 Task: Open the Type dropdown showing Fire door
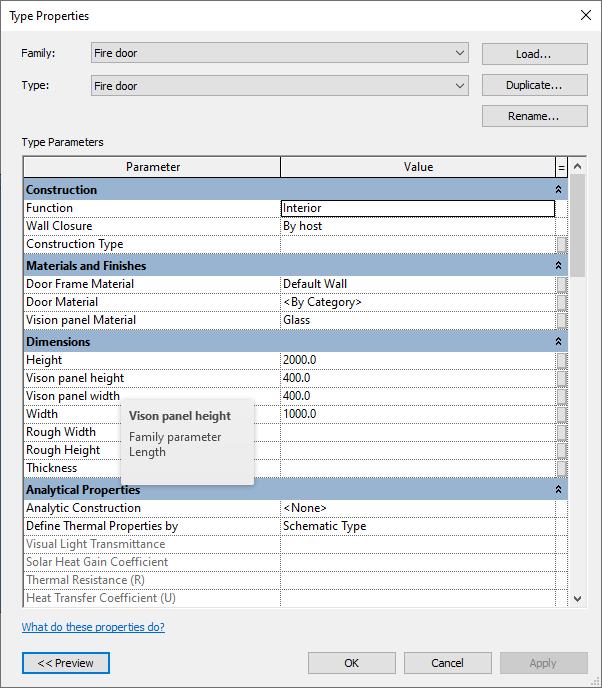(280, 86)
